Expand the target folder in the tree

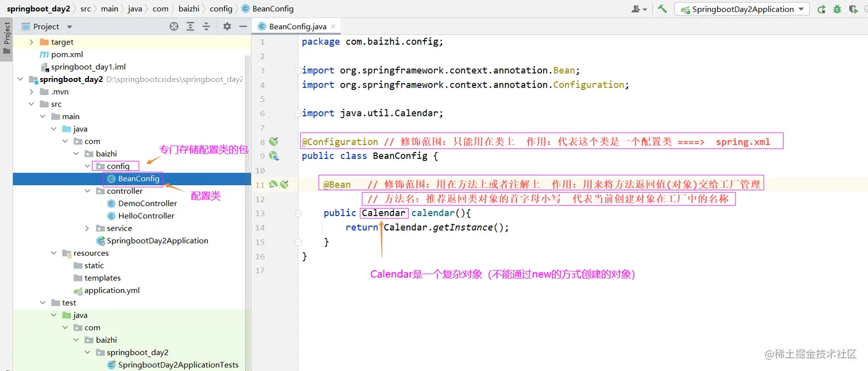point(32,42)
